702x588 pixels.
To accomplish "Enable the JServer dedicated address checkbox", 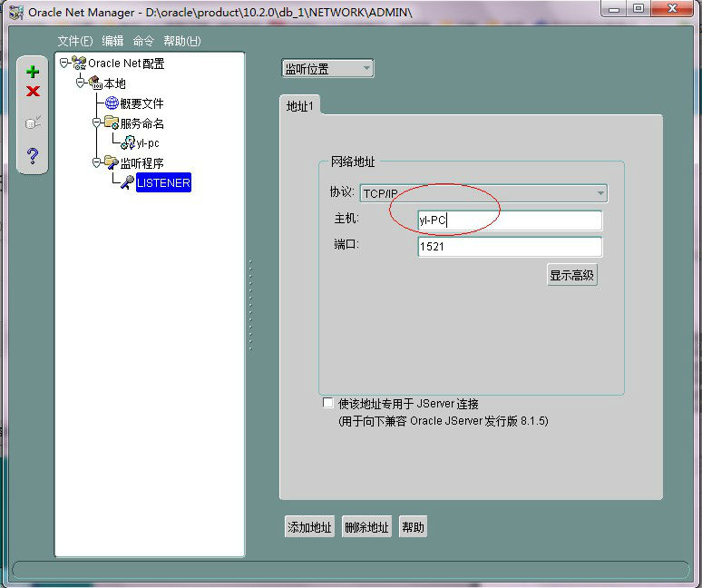I will pyautogui.click(x=327, y=403).
